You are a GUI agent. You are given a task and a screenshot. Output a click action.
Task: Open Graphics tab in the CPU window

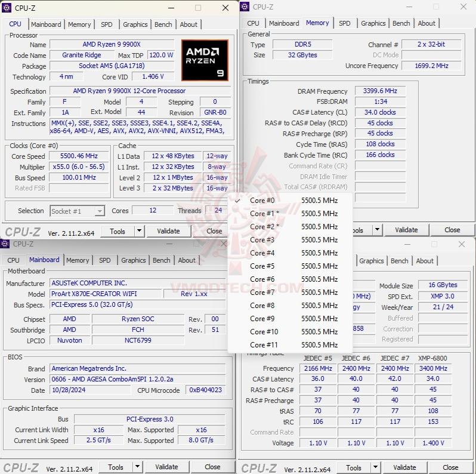point(135,24)
